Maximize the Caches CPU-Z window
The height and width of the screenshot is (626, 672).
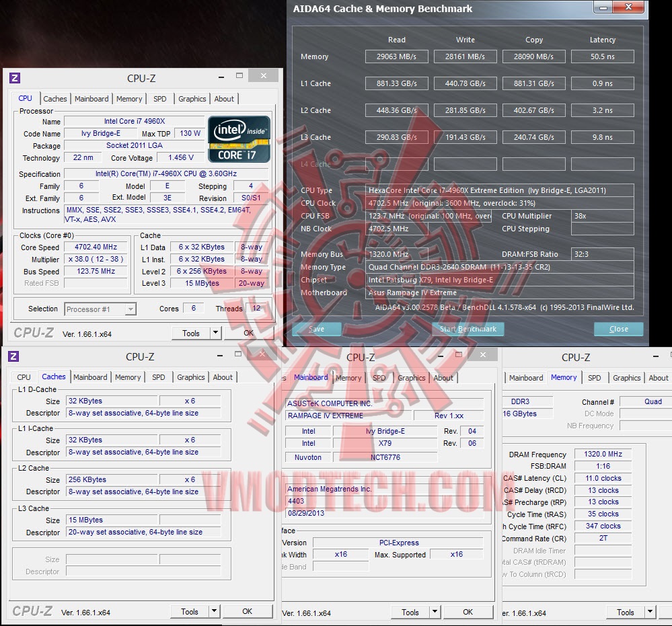click(238, 354)
